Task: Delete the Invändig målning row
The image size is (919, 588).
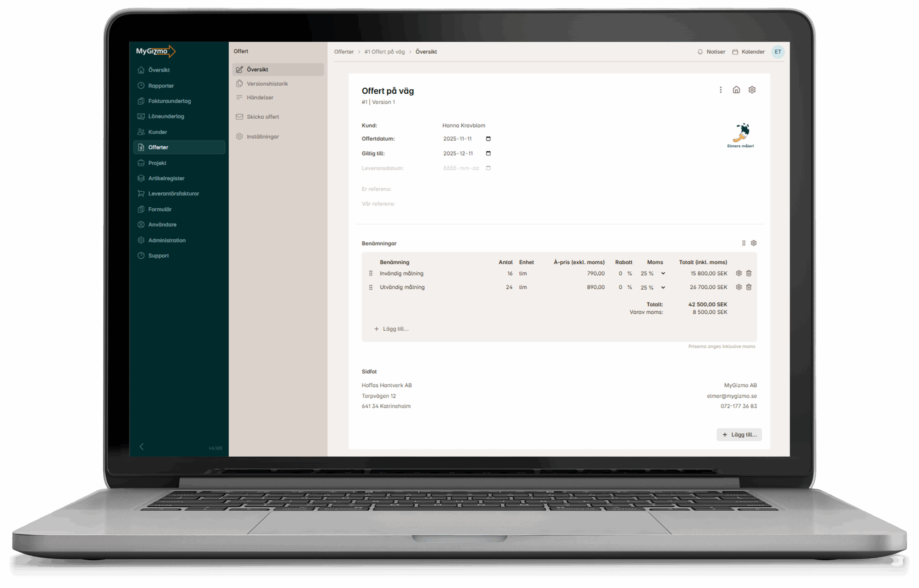Action: (748, 273)
